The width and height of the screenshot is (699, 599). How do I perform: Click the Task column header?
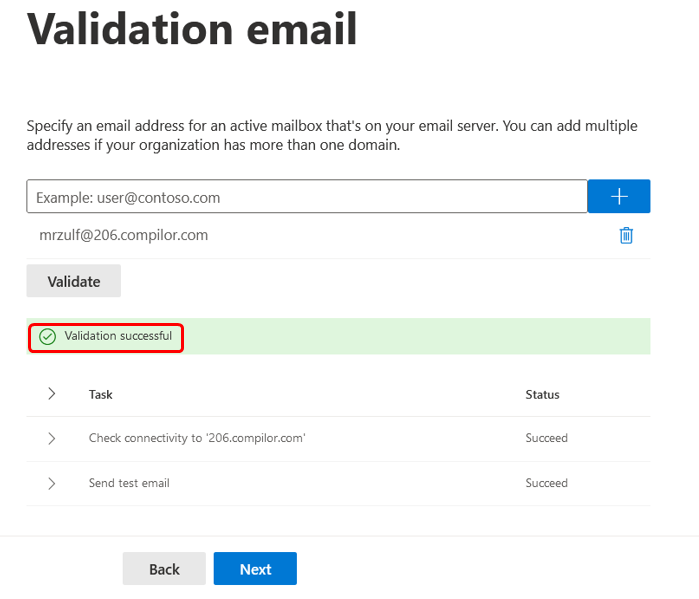[x=101, y=395]
